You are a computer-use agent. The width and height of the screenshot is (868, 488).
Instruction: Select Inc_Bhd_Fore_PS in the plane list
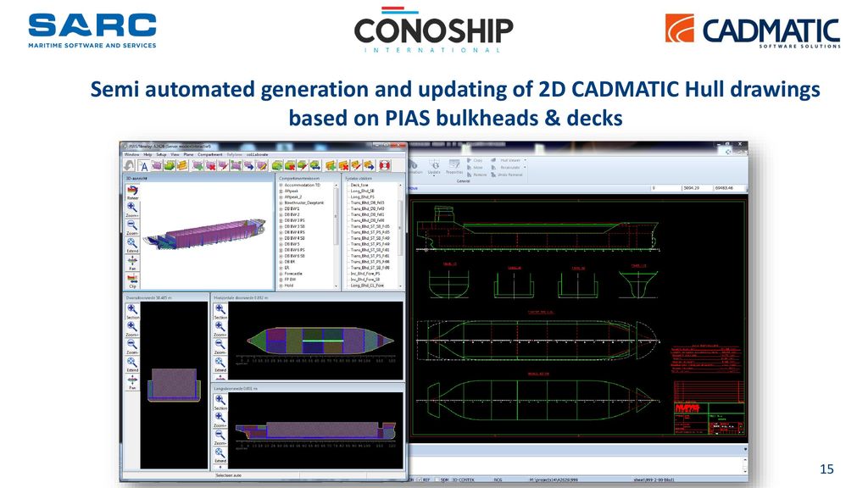365,274
